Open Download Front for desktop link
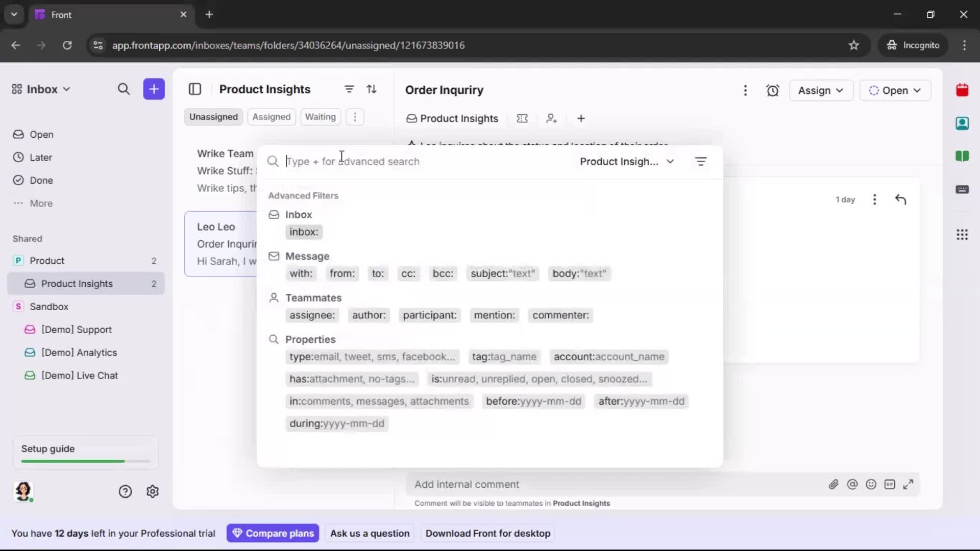The width and height of the screenshot is (980, 551). click(488, 533)
